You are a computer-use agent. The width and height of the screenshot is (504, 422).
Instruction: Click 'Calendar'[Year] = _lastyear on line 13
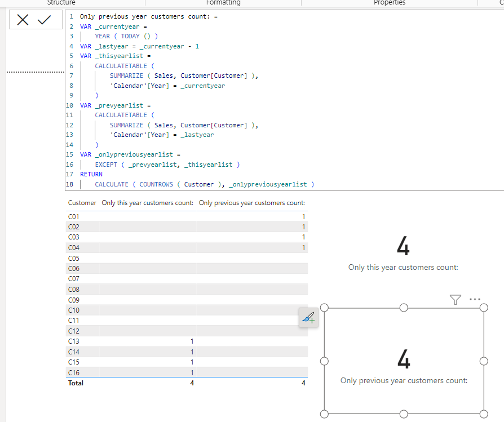coord(162,135)
